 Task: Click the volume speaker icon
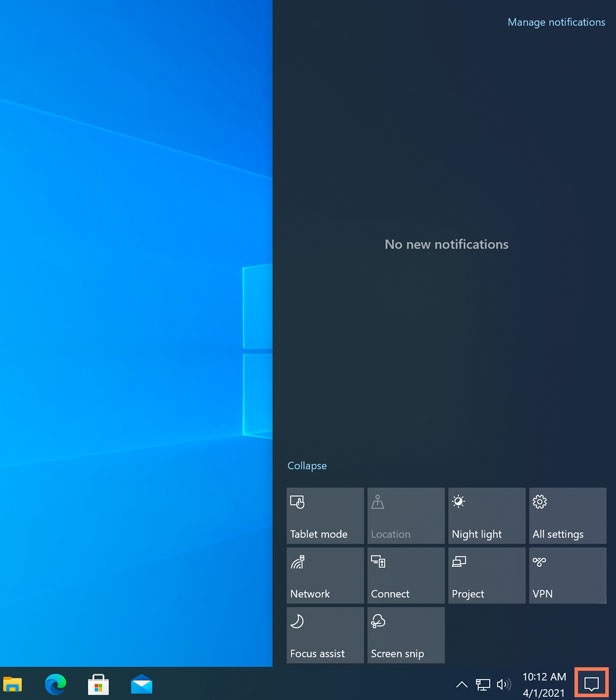[x=503, y=685]
